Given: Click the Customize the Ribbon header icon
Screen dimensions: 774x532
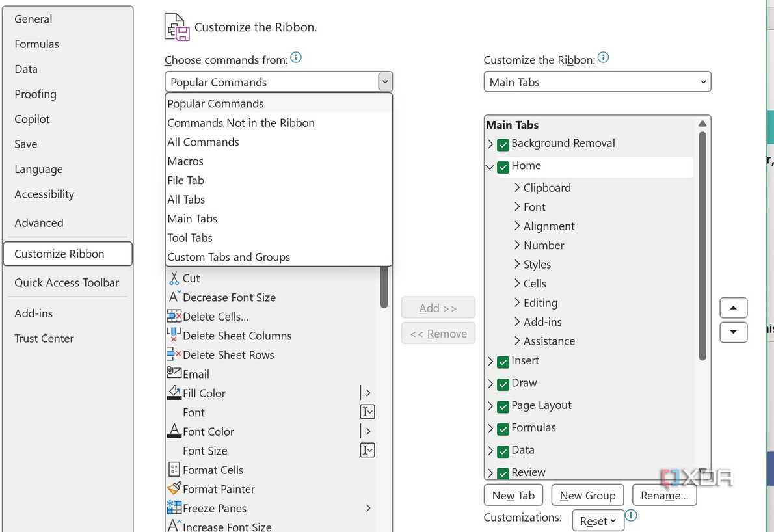Looking at the screenshot, I should [x=177, y=27].
